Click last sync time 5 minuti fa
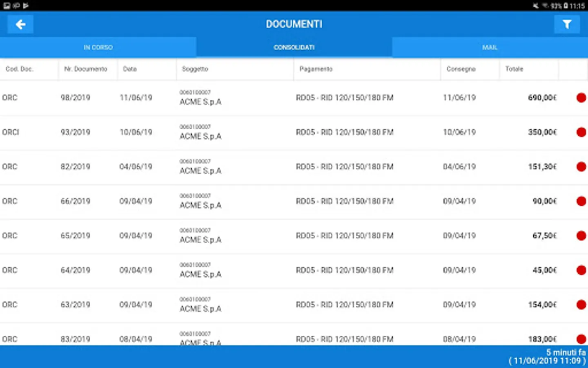This screenshot has width=588, height=368. pyautogui.click(x=566, y=352)
